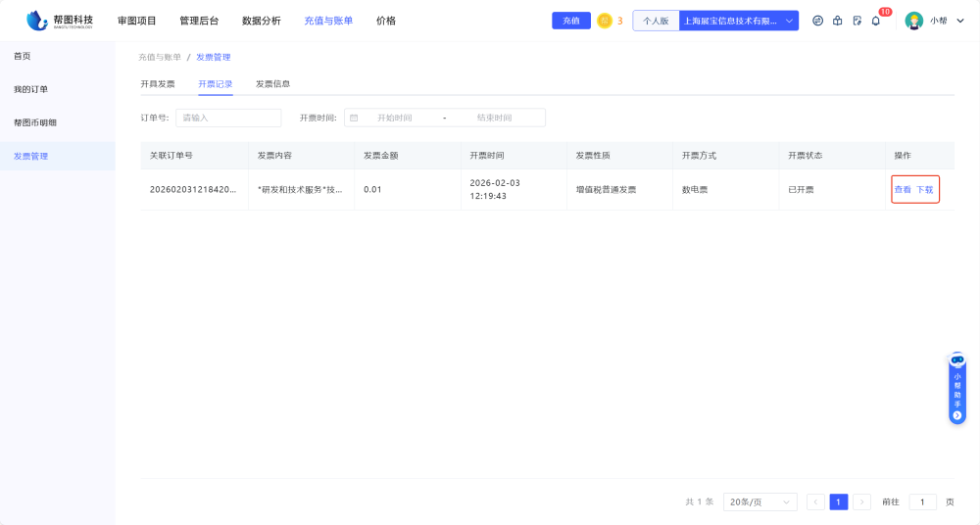The width and height of the screenshot is (980, 525).
Task: Open the gift box icon
Action: click(x=837, y=21)
